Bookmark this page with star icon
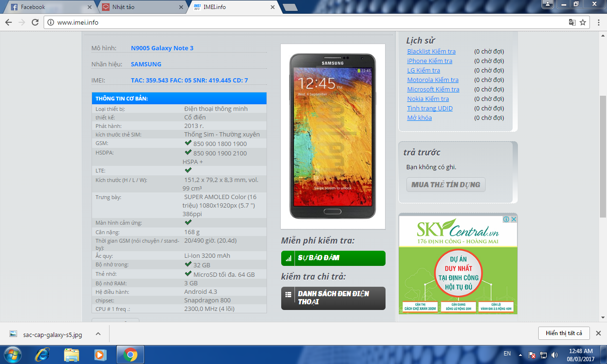This screenshot has width=607, height=364. click(583, 22)
